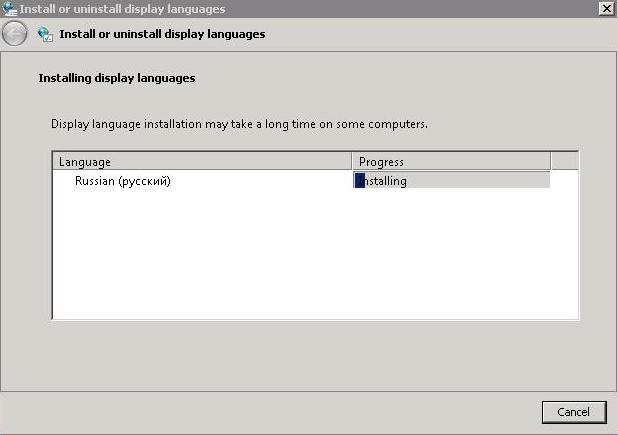
Task: Click the blue filled part of the progress bar
Action: pos(360,180)
